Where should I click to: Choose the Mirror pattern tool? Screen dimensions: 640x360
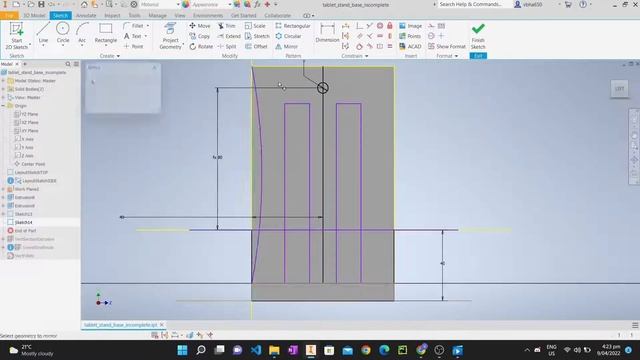[x=287, y=47]
